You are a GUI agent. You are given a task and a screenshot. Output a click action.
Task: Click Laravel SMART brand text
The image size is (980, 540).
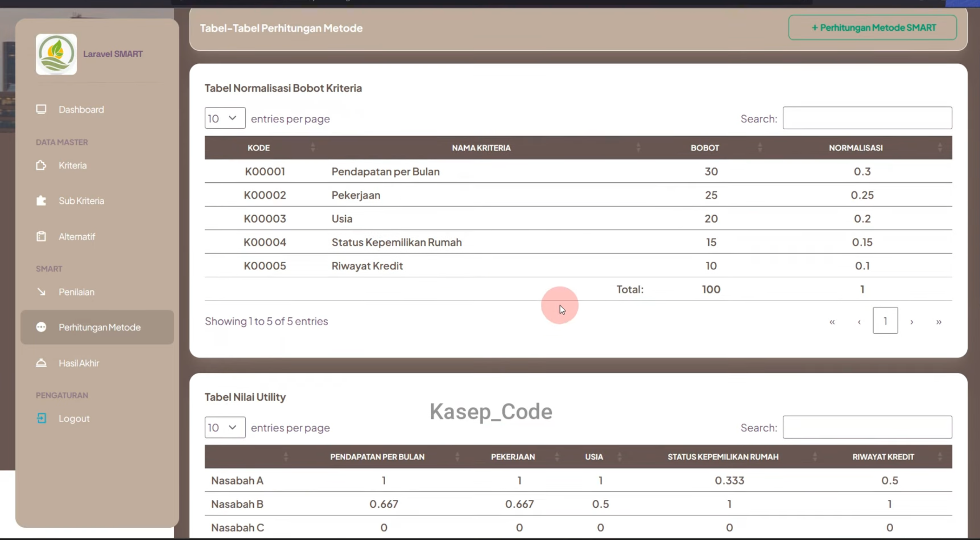tap(113, 54)
